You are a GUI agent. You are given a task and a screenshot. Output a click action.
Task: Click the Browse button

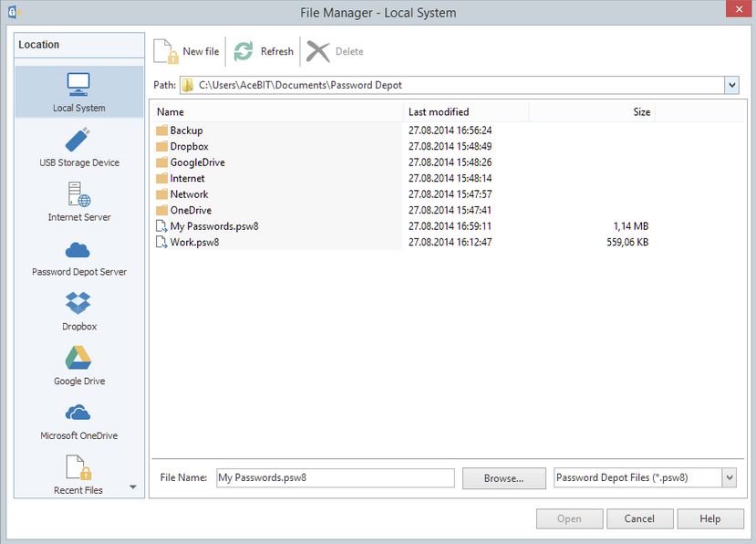click(x=503, y=477)
